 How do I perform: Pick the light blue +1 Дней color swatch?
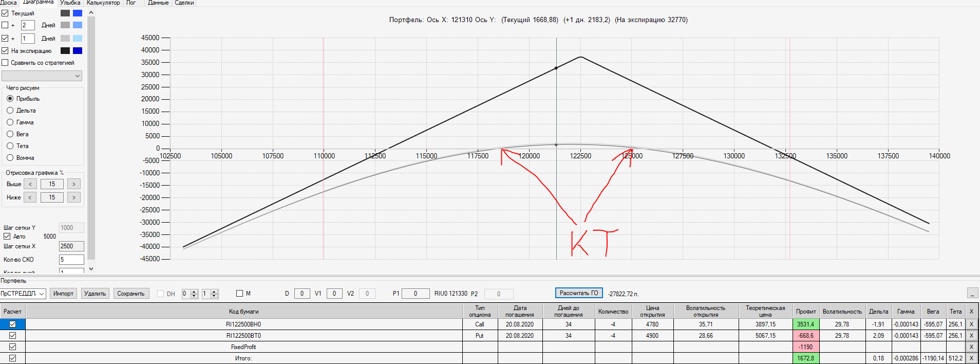point(78,39)
